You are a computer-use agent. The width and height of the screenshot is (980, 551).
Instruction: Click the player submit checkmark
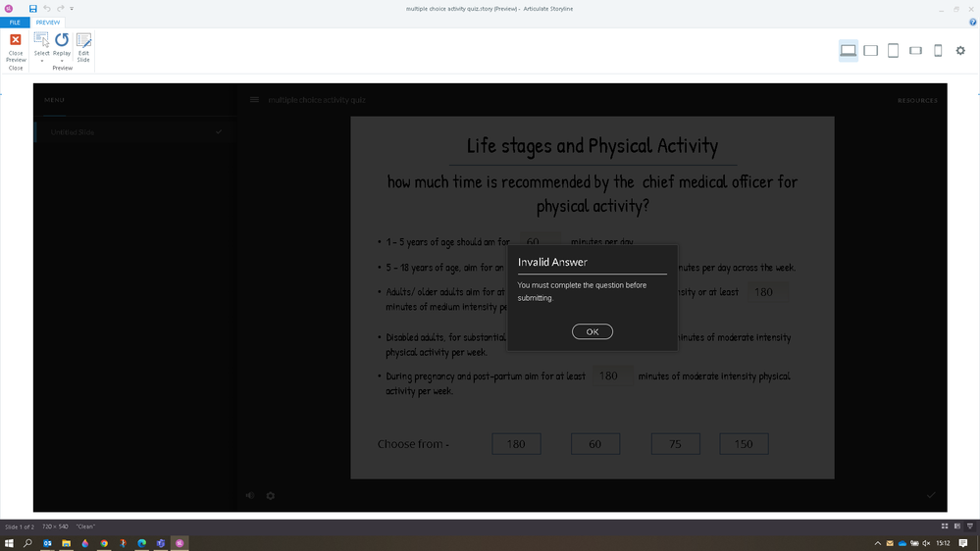(931, 495)
